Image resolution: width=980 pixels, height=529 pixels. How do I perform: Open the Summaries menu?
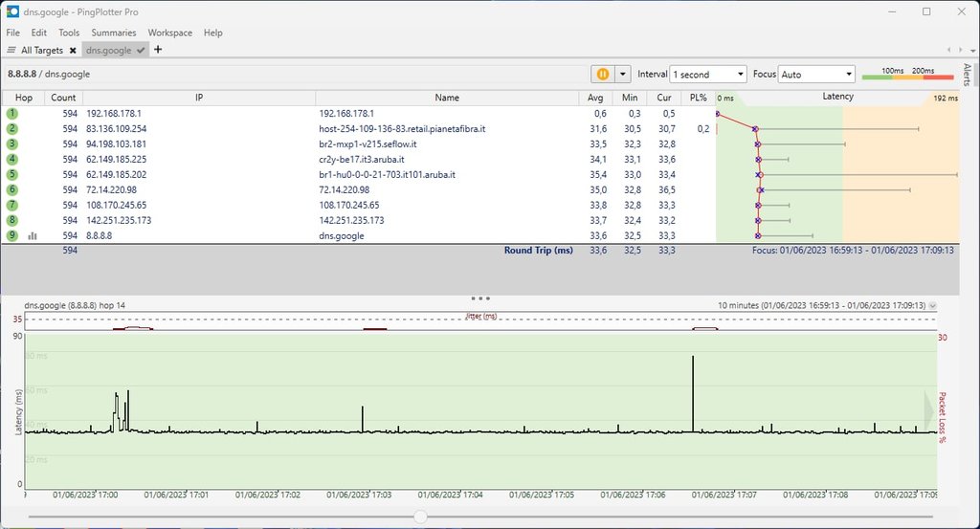click(x=113, y=33)
